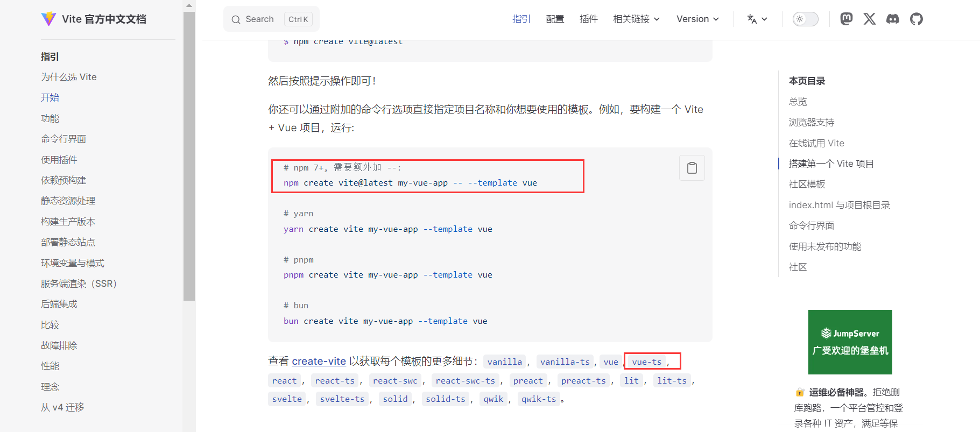This screenshot has height=432, width=980.
Task: Open the lit template link
Action: tap(631, 380)
